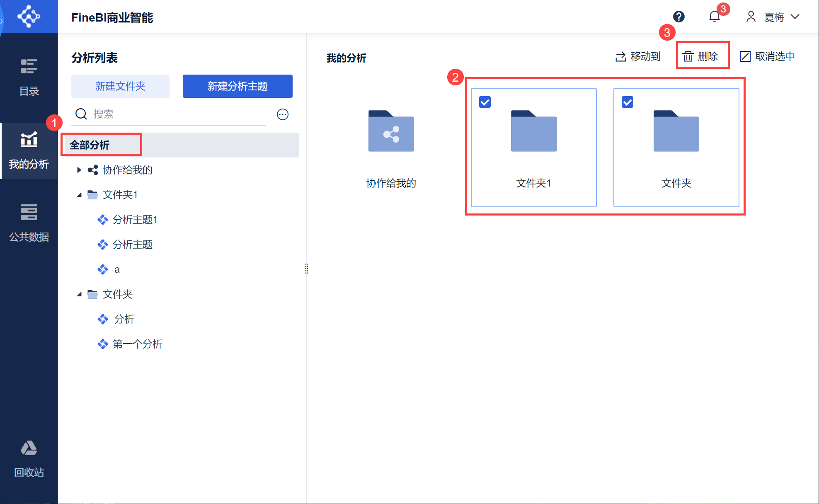Click 取消选中 to deselect all
The height and width of the screenshot is (504, 819).
767,56
